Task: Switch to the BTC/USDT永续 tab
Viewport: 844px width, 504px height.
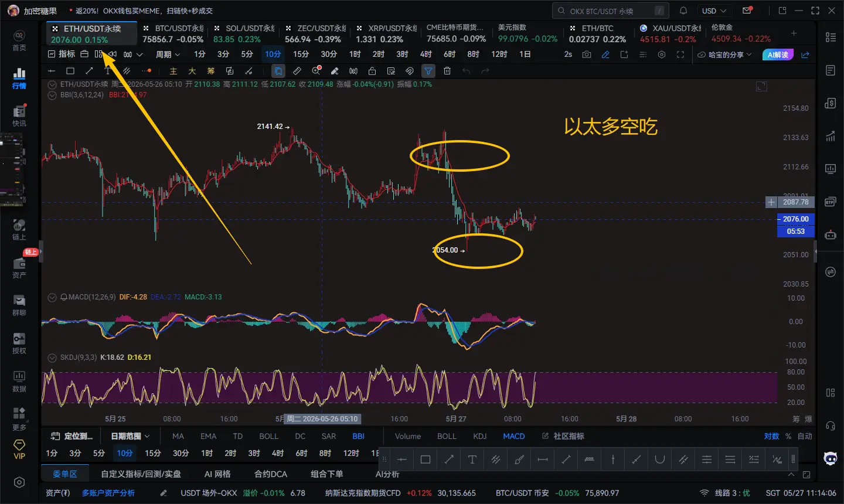Action: point(173,33)
